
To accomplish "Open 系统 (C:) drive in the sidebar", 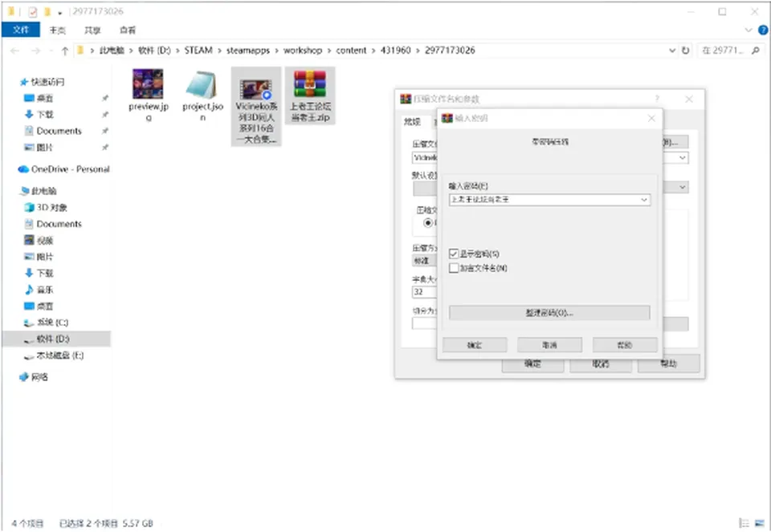I will (x=47, y=323).
